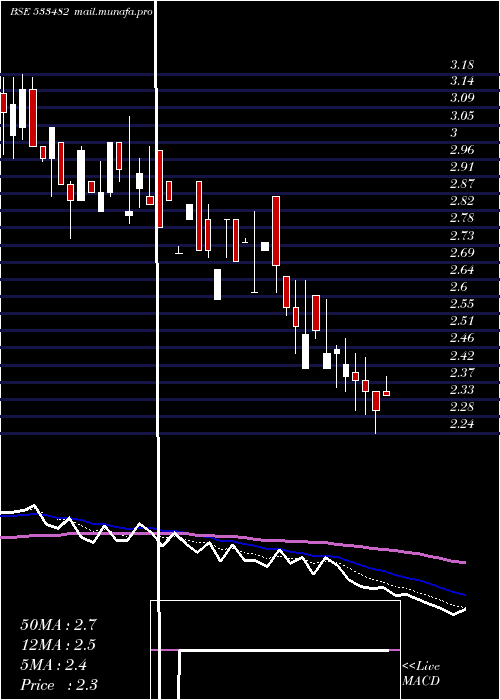Click the 2.6 price axis label
The width and height of the screenshot is (500, 700).
pos(458,287)
